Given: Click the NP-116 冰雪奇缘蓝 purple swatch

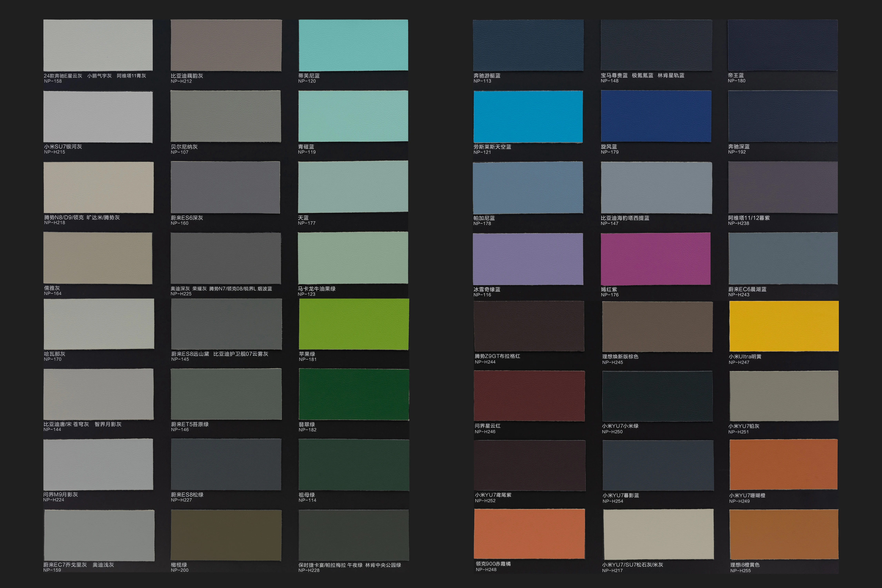Looking at the screenshot, I should tap(528, 259).
